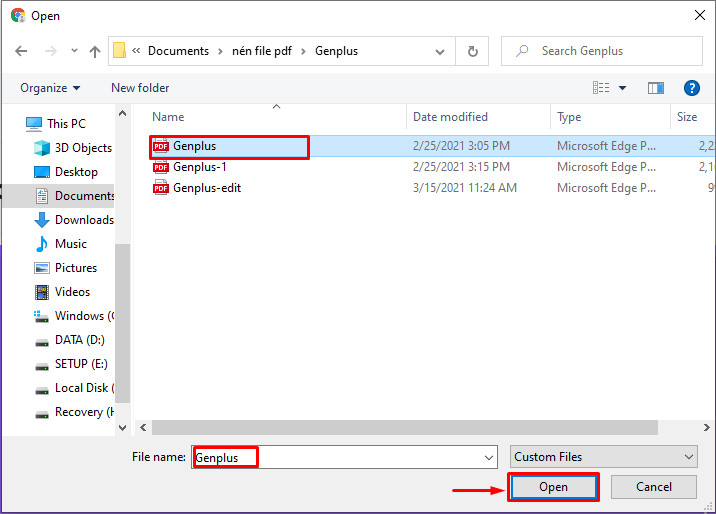Click the Search Genplus field

(601, 51)
